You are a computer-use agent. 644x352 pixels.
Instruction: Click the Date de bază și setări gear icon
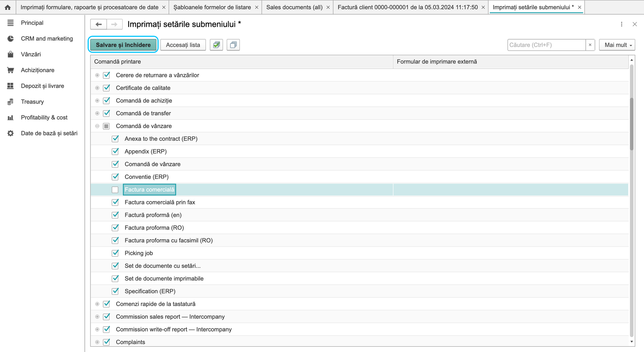tap(10, 133)
